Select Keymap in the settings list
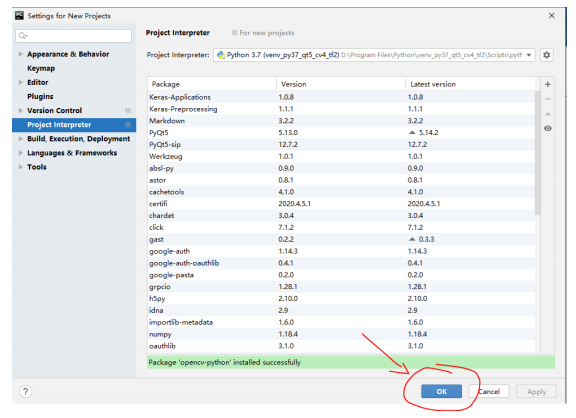The image size is (576, 418). click(x=41, y=68)
